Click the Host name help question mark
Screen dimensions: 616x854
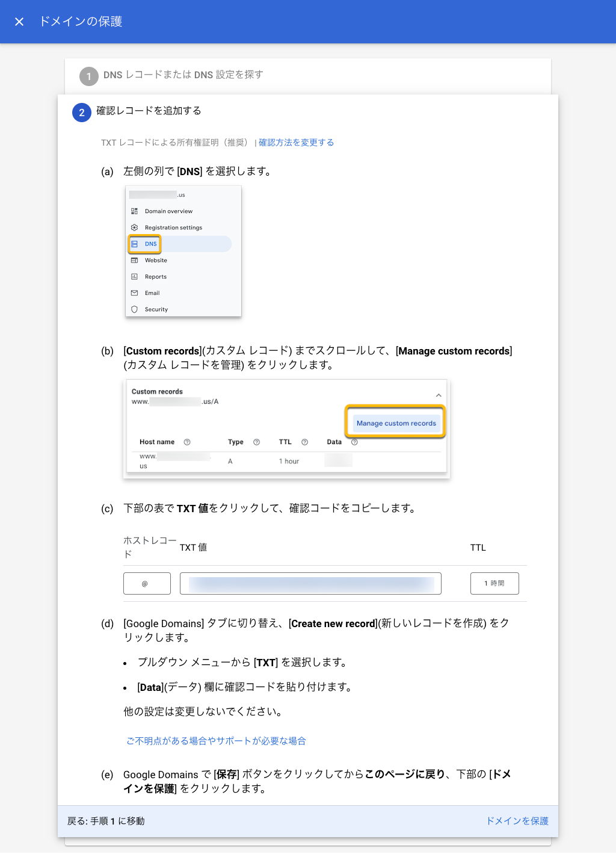[187, 442]
